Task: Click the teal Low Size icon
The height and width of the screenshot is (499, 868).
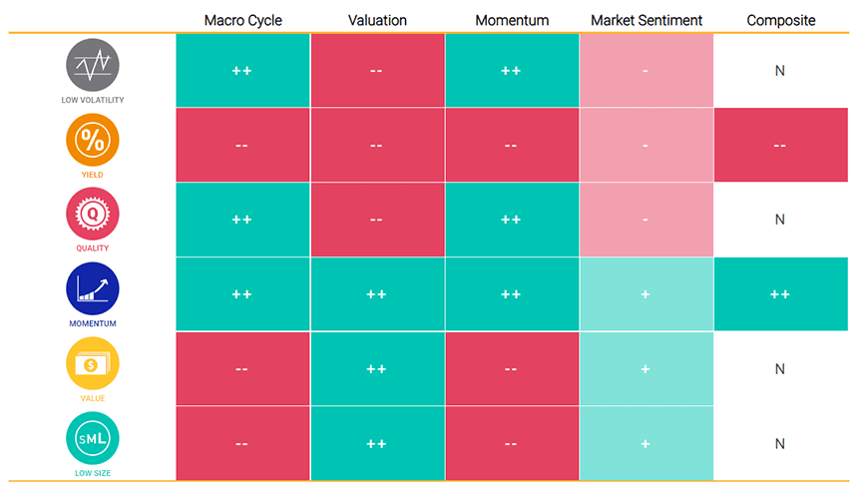Action: 92,438
